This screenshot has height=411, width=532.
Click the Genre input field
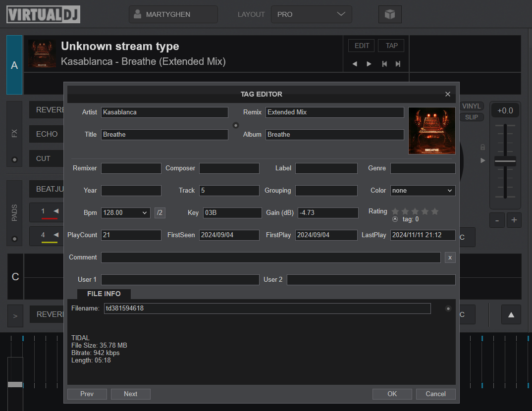423,168
